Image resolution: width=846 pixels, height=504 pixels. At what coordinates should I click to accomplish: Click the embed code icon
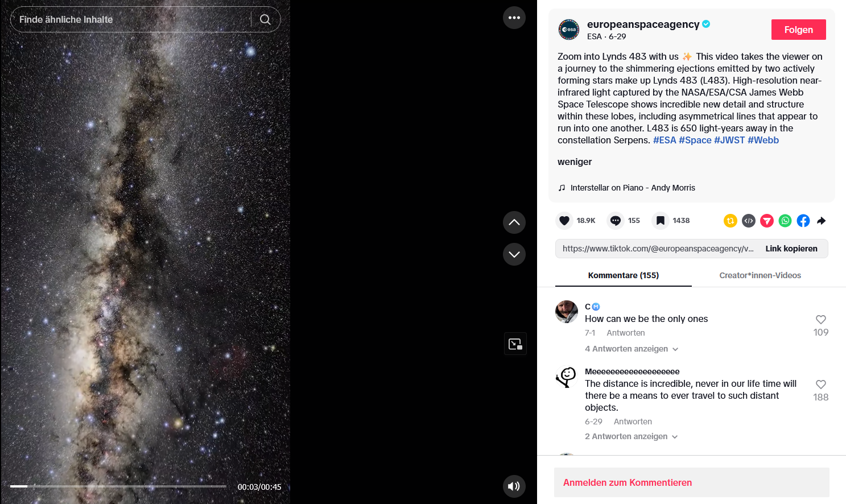(x=749, y=221)
